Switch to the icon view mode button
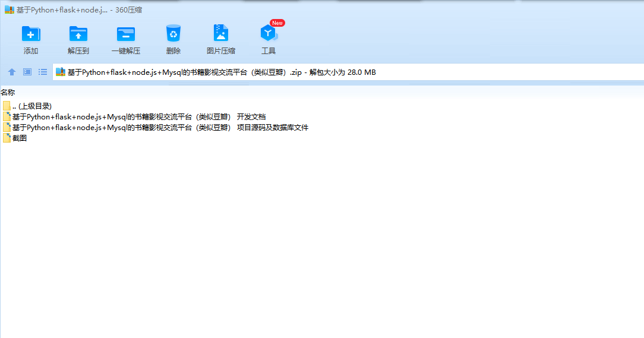 27,72
